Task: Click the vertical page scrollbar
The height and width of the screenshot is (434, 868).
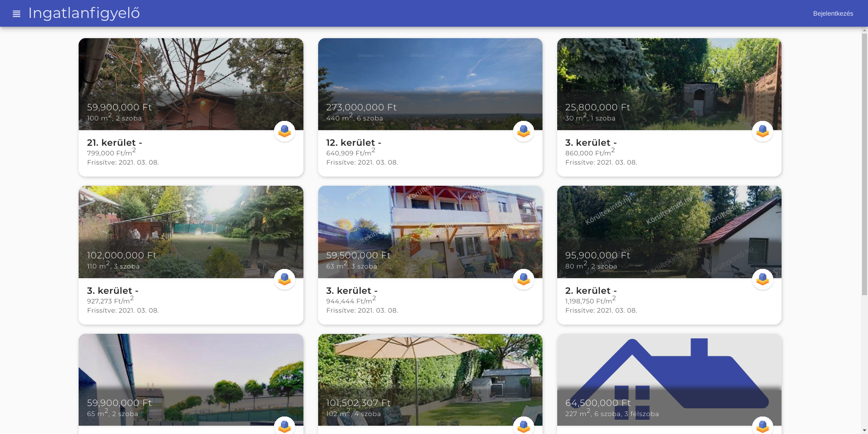Action: click(864, 164)
